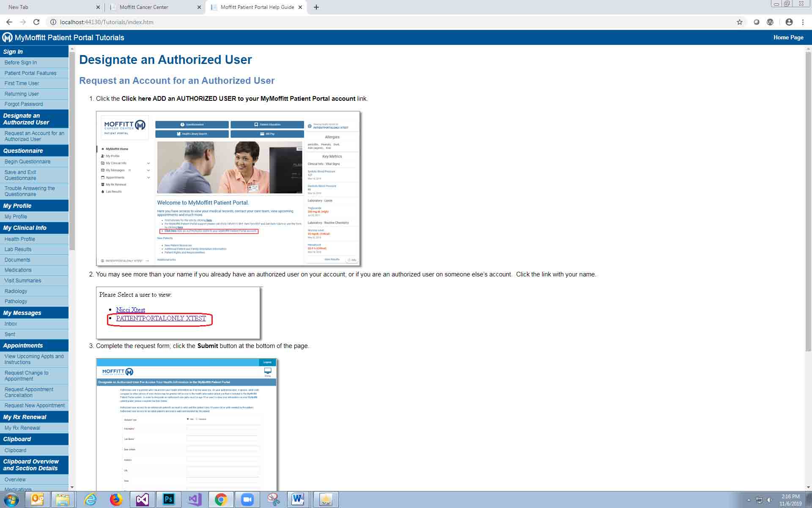812x508 pixels.
Task: Select Lab Results in sidebar menu
Action: [x=18, y=249]
